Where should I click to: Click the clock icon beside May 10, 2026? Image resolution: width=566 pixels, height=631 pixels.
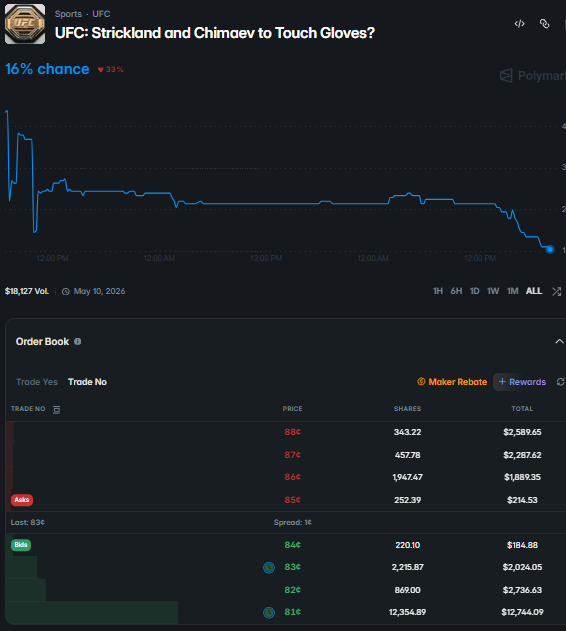pos(66,291)
